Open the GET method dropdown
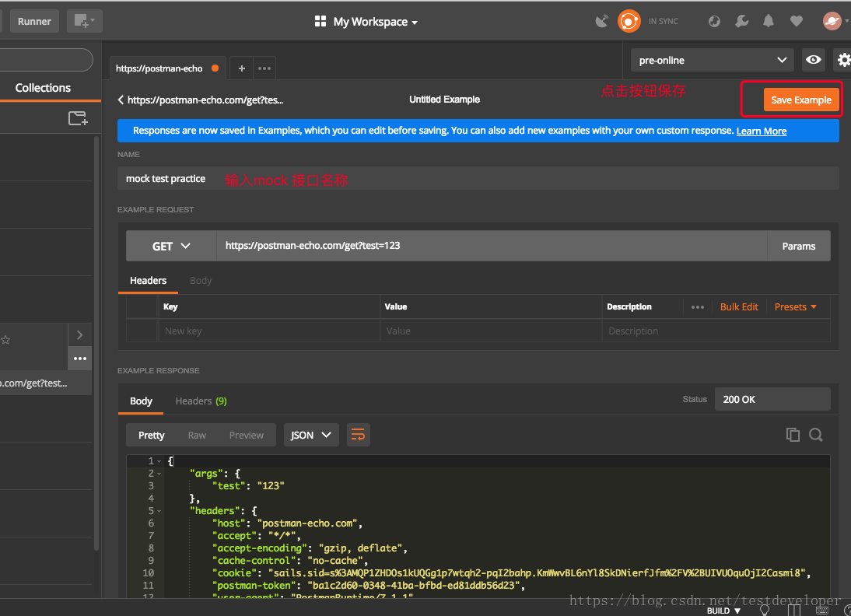Image resolution: width=851 pixels, height=616 pixels. 171,246
